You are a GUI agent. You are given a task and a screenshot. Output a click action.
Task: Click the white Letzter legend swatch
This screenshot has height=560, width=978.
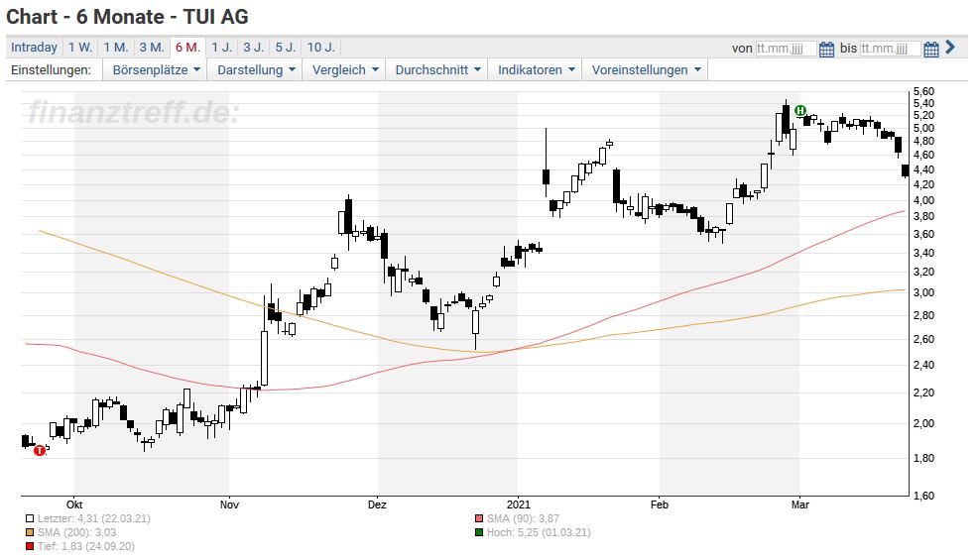(30, 518)
